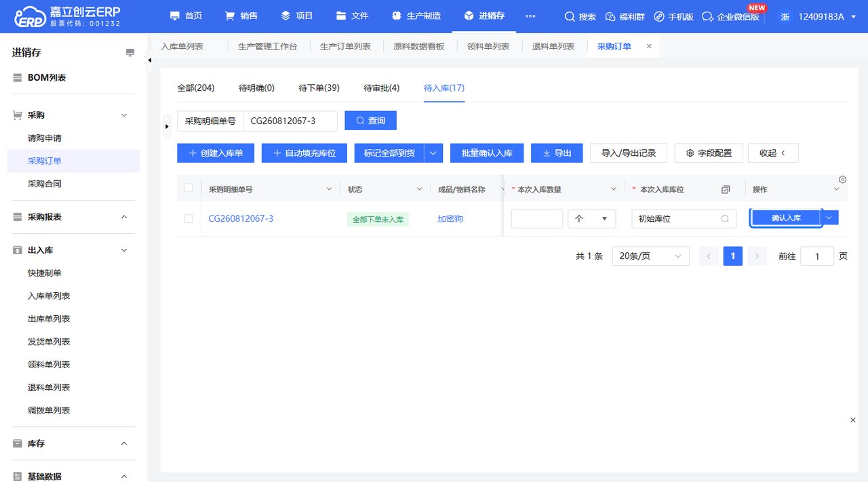
Task: Open 项目 in top navigation
Action: [296, 16]
